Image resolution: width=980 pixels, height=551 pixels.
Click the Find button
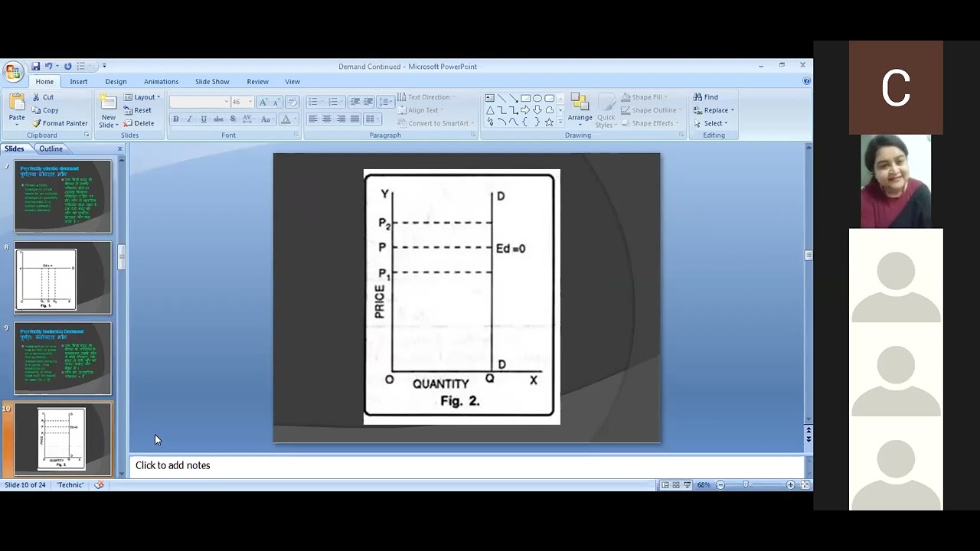click(x=706, y=97)
